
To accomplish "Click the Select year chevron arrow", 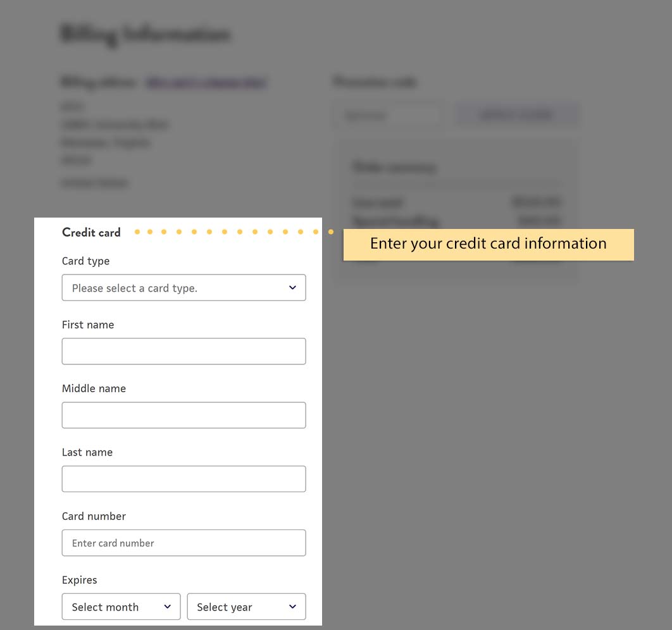I will [292, 607].
